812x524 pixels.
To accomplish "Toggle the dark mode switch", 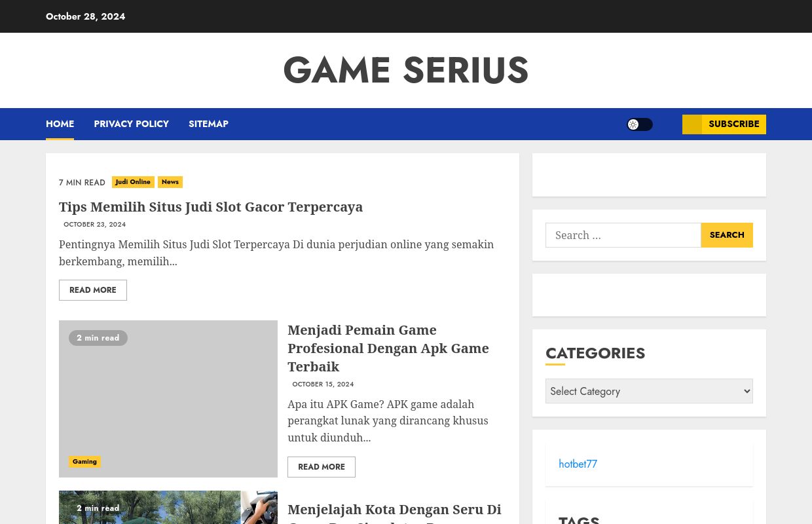I will 640,124.
